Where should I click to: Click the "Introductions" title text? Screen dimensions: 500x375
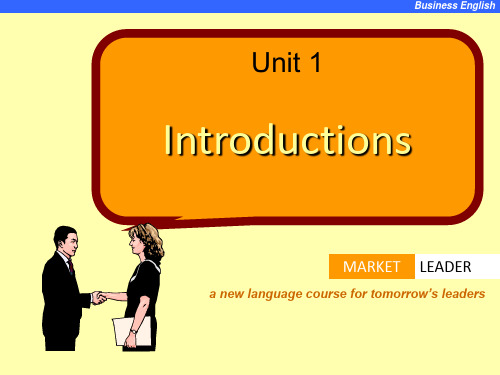(287, 140)
